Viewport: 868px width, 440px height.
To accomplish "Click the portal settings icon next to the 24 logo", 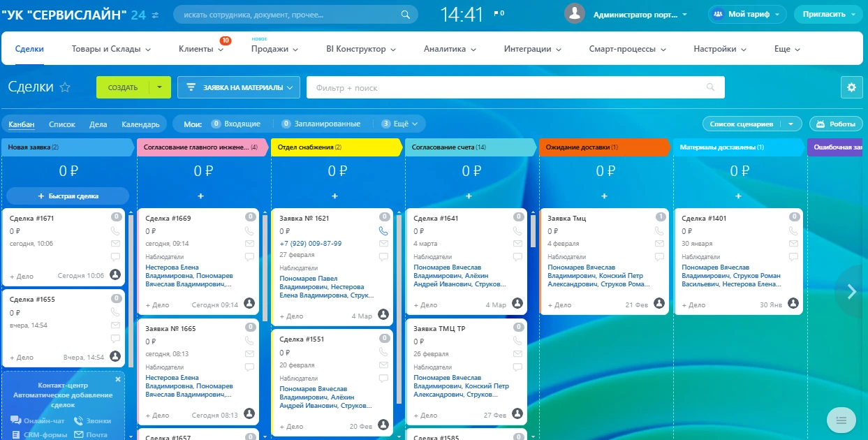I will click(155, 14).
